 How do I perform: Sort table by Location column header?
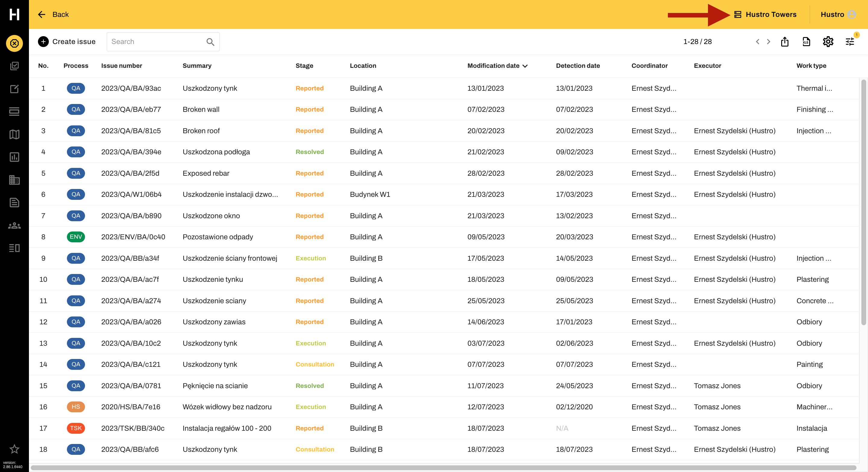pos(363,66)
